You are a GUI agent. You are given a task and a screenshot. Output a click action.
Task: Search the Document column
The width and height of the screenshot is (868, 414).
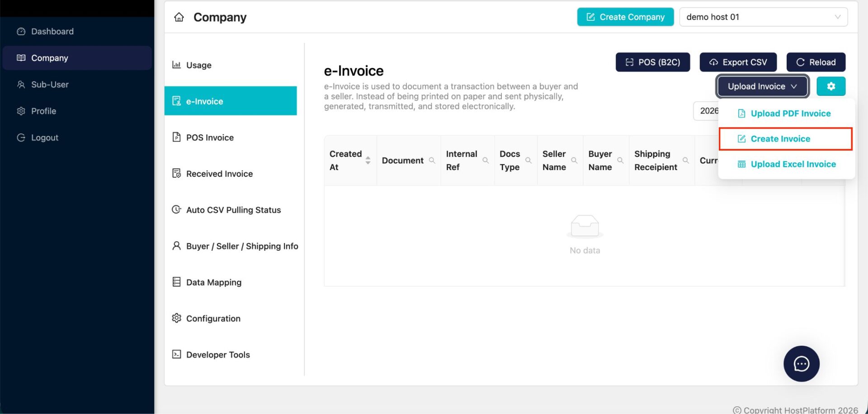point(432,160)
